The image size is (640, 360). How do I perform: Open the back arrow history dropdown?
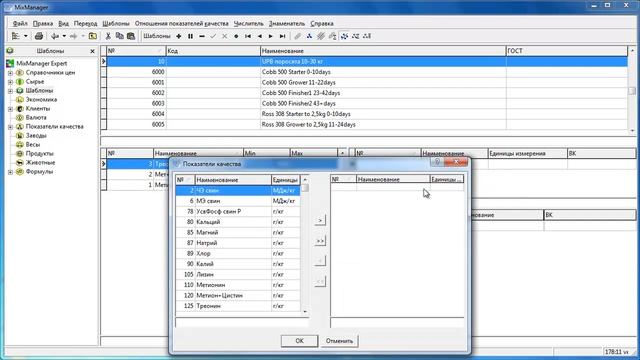point(64,36)
